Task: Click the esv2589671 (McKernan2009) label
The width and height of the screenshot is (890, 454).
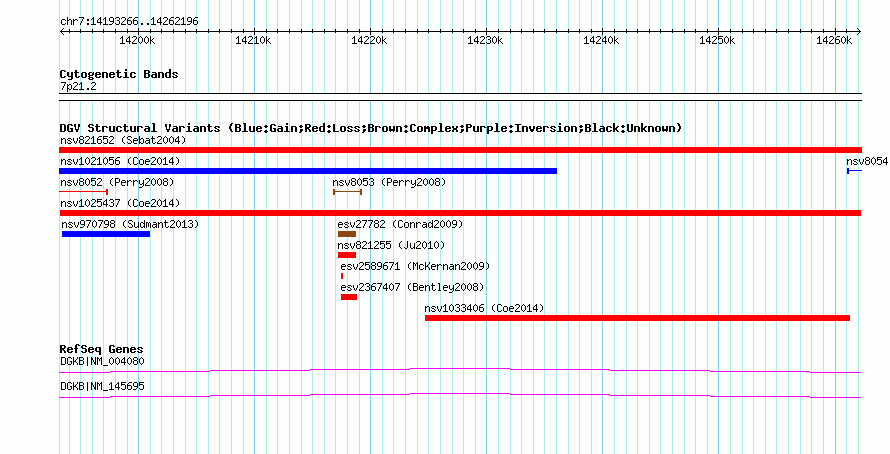Action: [415, 266]
